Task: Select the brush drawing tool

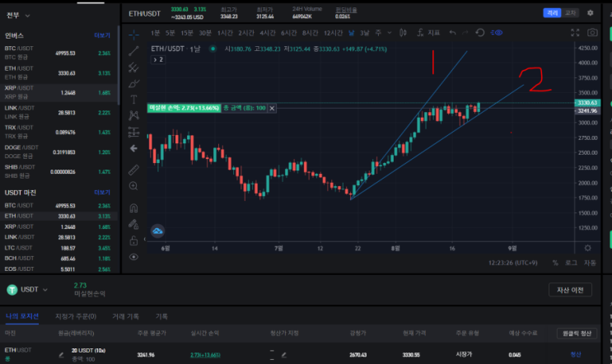Action: [x=133, y=83]
